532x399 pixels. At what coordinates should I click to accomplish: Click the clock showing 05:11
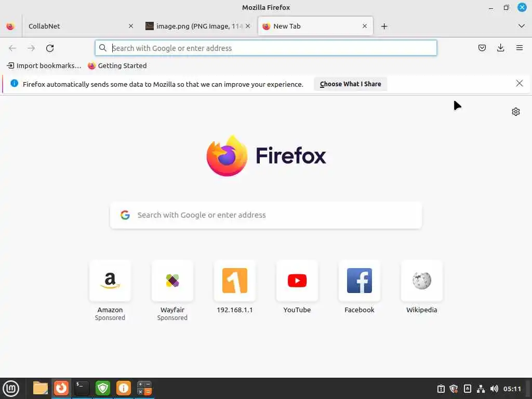point(512,389)
